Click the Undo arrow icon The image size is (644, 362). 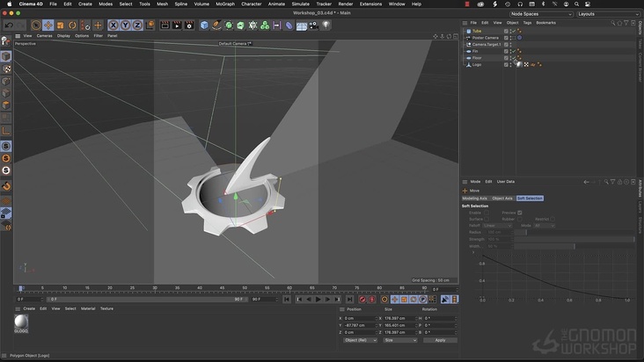[x=8, y=25]
